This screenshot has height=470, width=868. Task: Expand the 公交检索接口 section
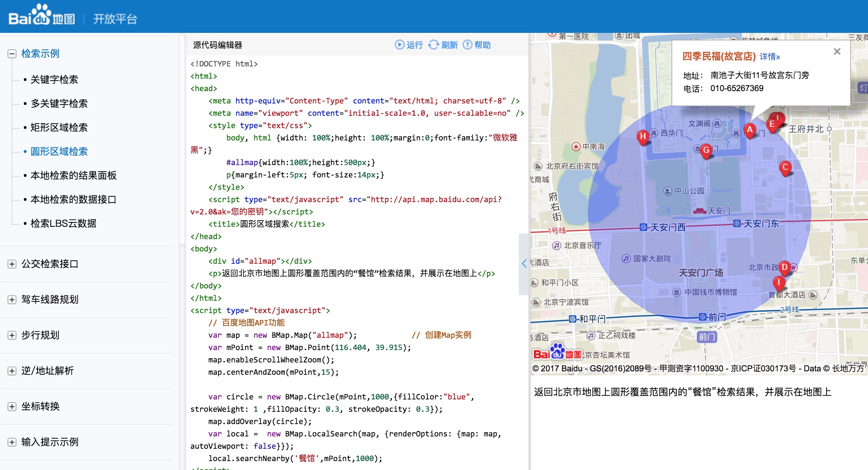click(x=12, y=264)
